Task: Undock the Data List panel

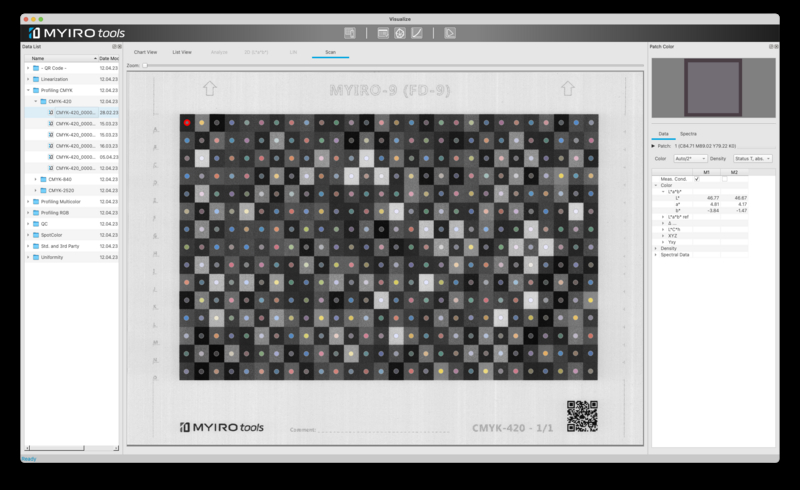Action: point(115,46)
